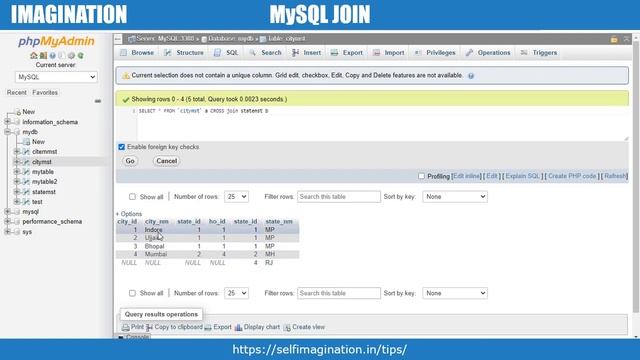Switch to the SQL tab

tap(226, 53)
